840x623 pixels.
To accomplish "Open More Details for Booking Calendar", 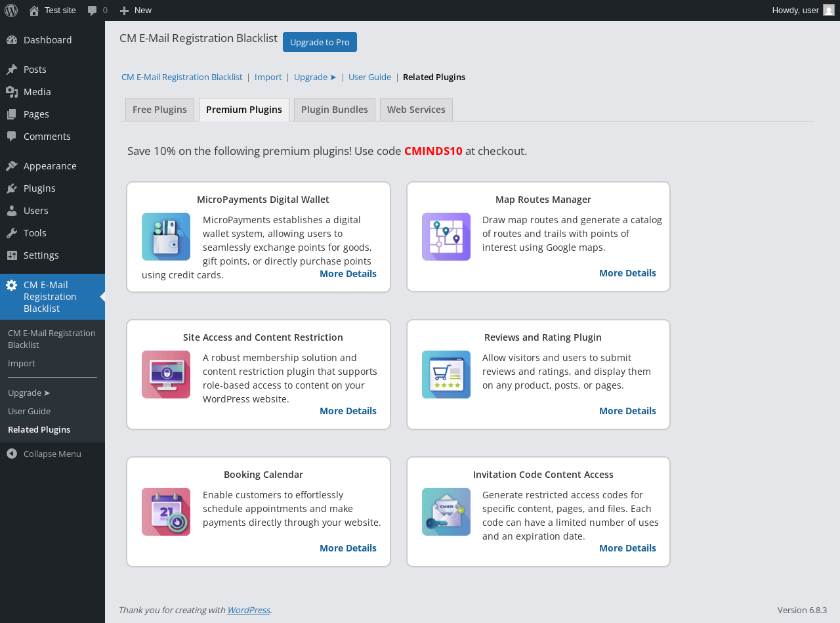I will point(348,548).
